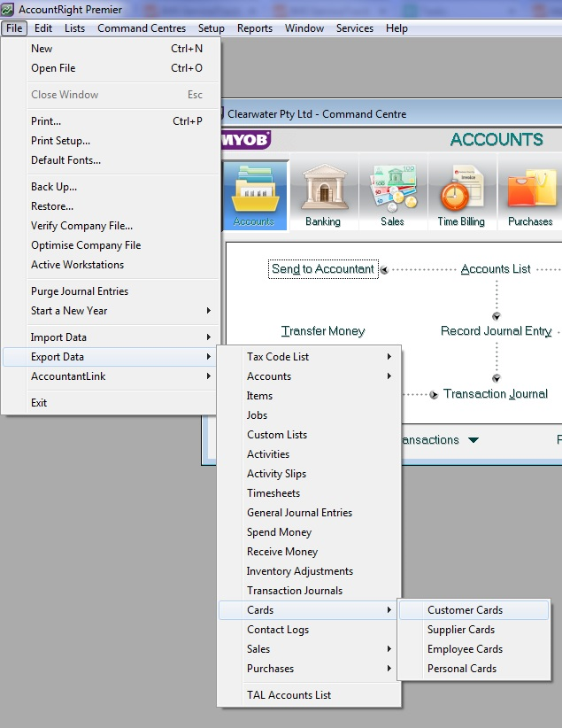The image size is (562, 728).
Task: Select Receive Money export entry
Action: coord(309,552)
